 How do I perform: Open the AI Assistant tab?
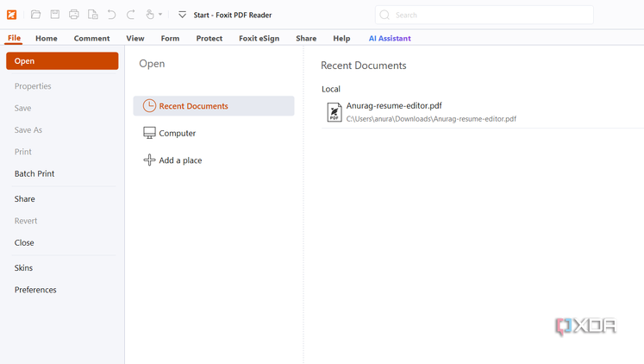click(x=390, y=38)
